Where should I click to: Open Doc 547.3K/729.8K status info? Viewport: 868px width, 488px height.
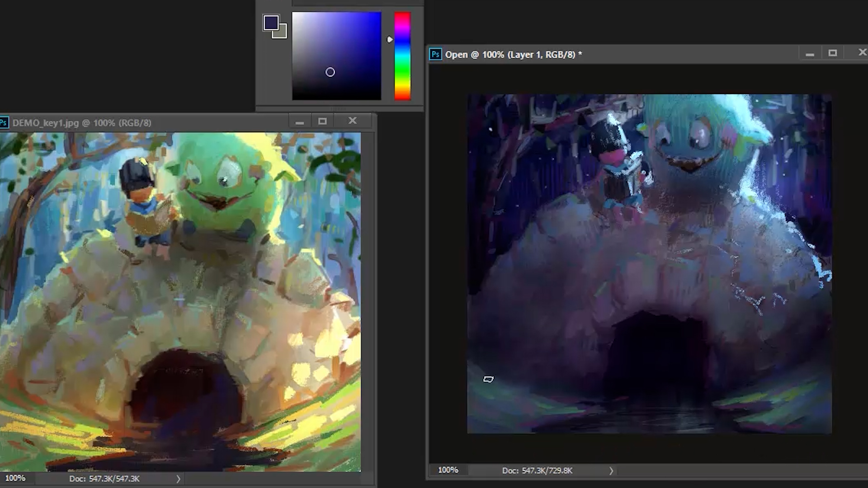point(537,470)
